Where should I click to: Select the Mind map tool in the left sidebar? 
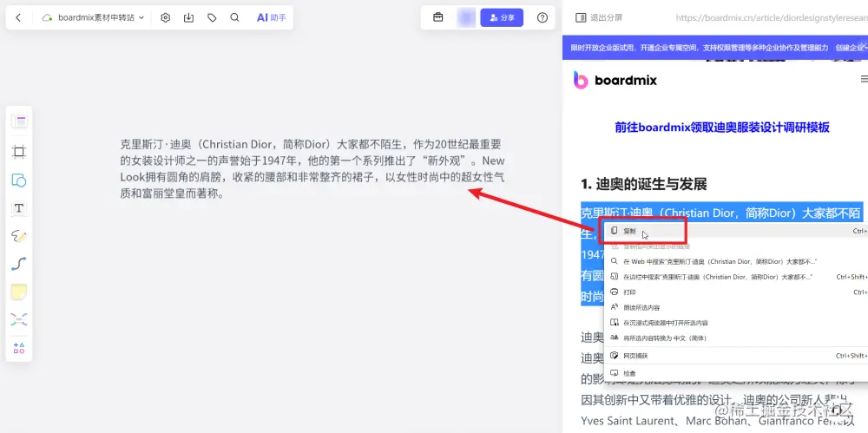click(19, 319)
